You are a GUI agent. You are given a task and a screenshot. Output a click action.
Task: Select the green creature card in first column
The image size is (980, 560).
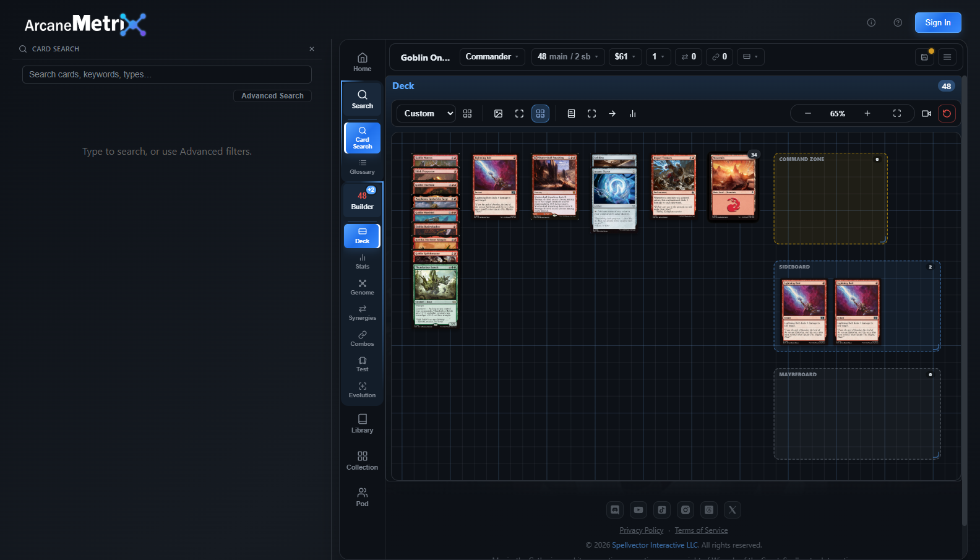coord(436,296)
